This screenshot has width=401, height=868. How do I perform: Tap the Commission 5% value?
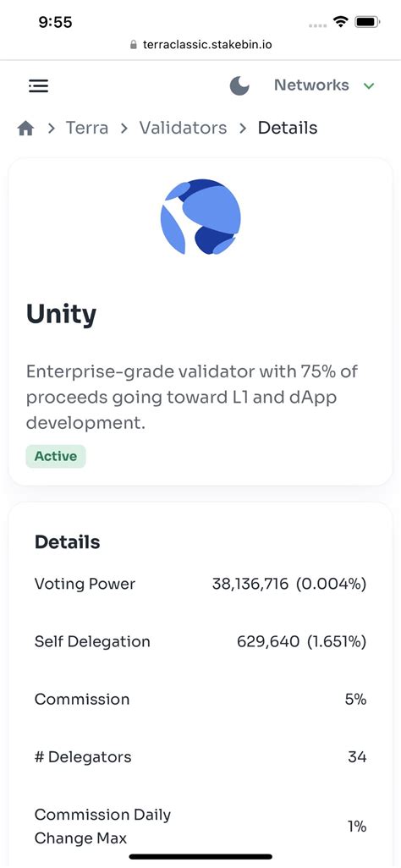click(355, 699)
